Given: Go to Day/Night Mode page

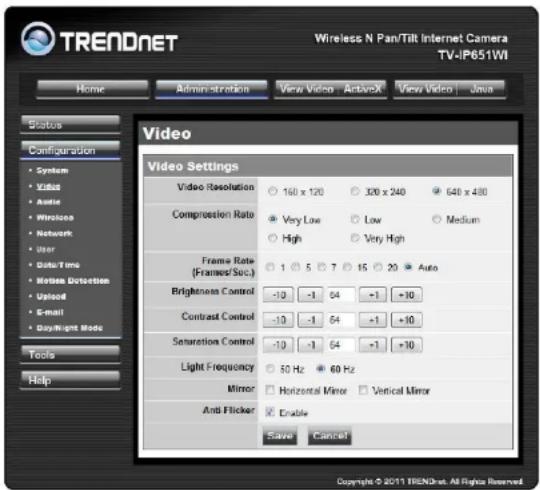Looking at the screenshot, I should tap(70, 328).
